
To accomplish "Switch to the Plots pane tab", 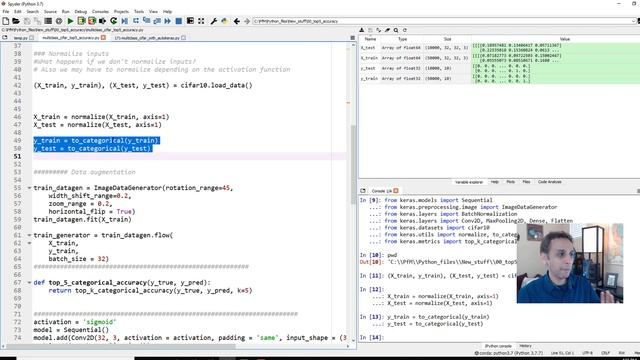I will coord(511,182).
